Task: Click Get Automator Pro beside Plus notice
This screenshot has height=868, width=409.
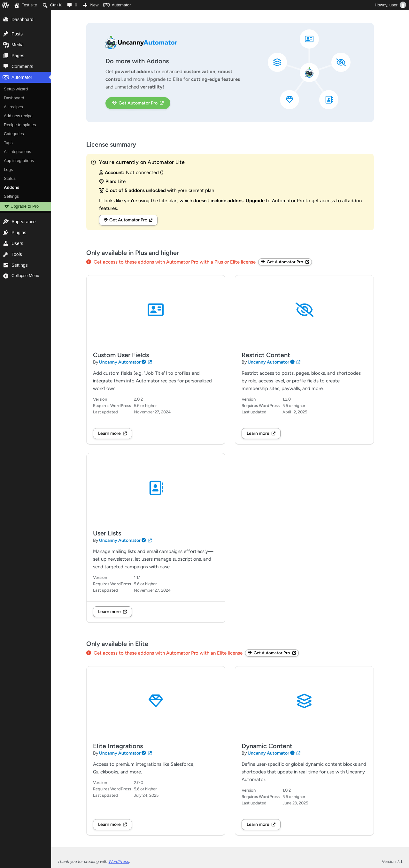Action: point(285,262)
